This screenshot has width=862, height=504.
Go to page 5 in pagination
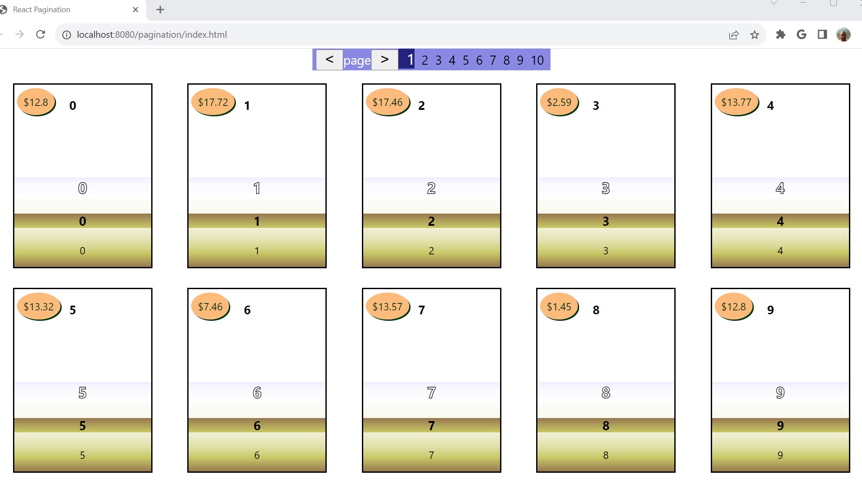(466, 60)
